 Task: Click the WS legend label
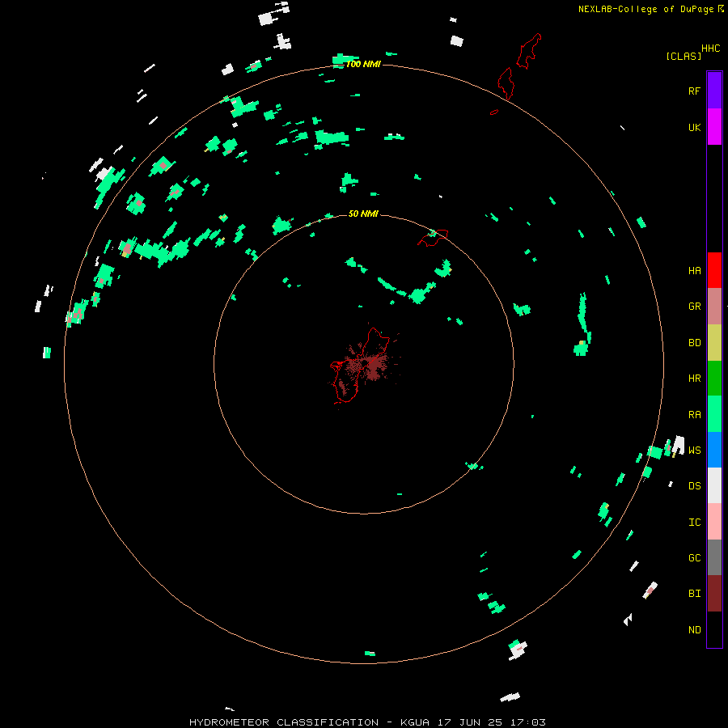694,450
